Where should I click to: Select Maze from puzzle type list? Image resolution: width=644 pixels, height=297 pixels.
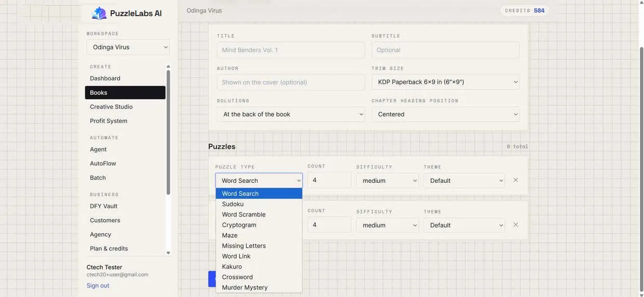point(259,235)
